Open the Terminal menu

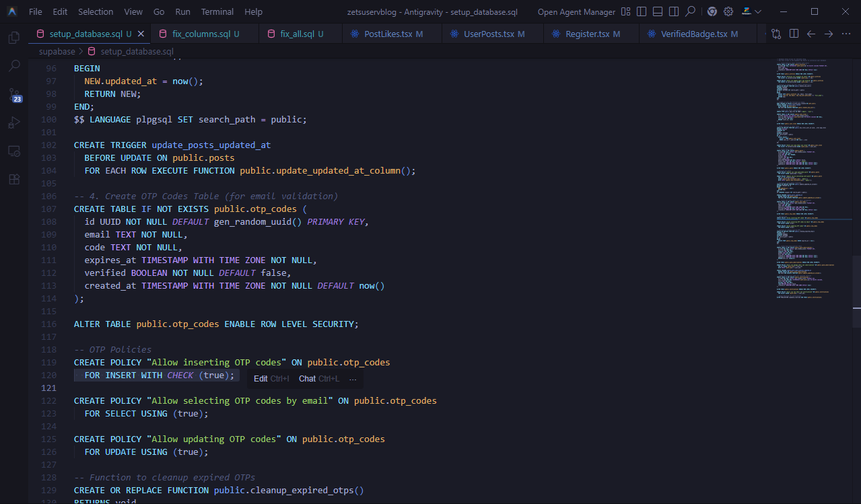217,11
